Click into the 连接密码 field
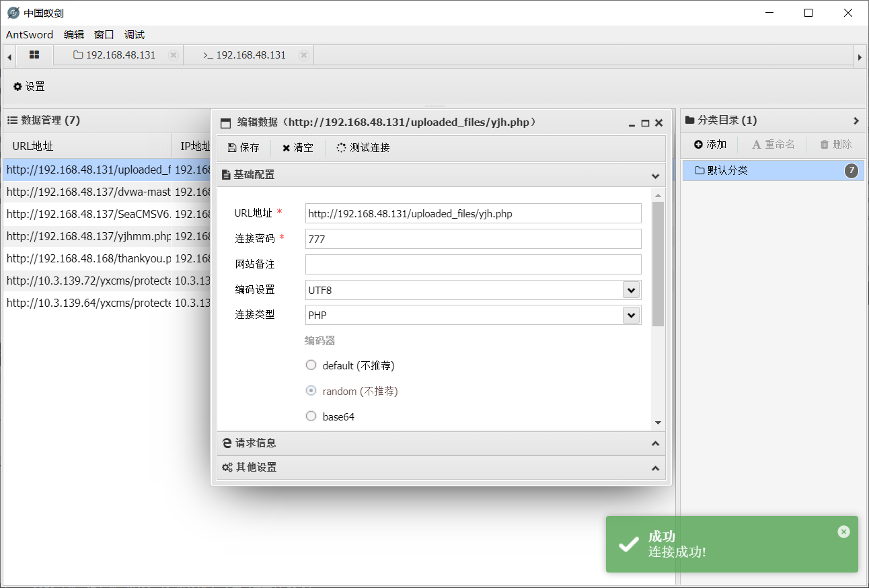Viewport: 869px width, 588px height. [473, 239]
